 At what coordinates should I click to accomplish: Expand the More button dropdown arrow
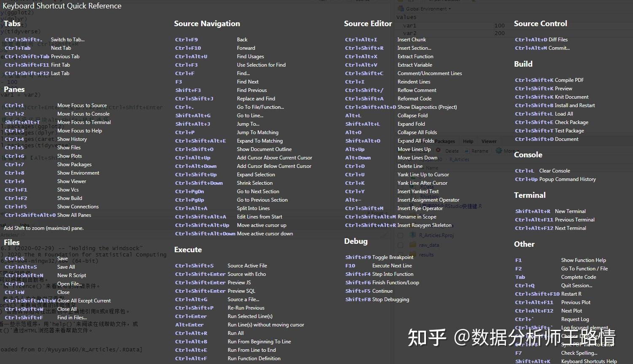click(517, 151)
